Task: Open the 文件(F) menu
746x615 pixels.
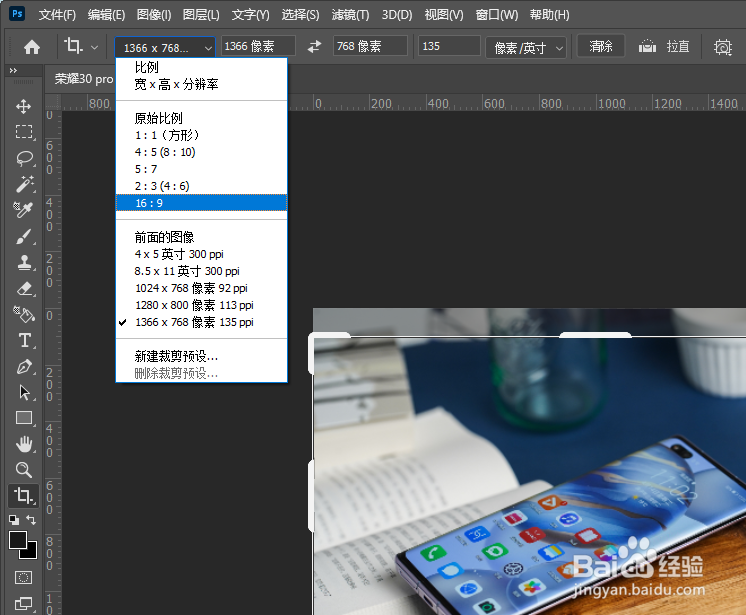Action: (57, 15)
